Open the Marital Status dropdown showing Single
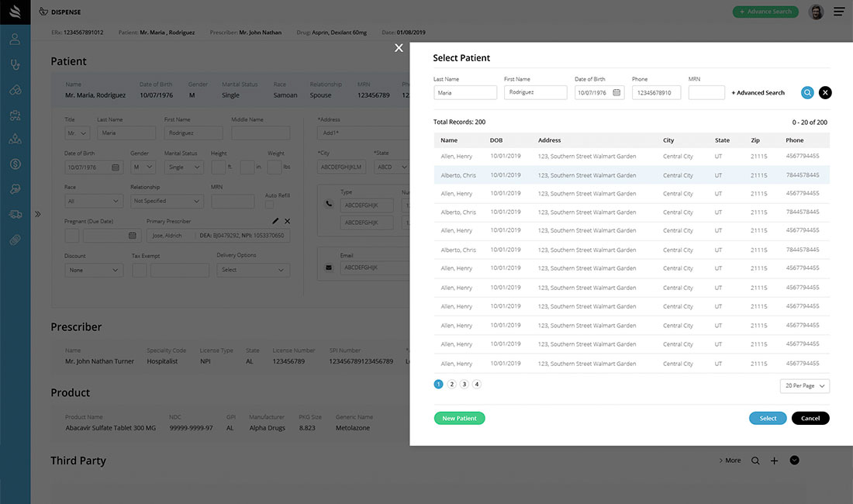The width and height of the screenshot is (853, 504). [184, 167]
